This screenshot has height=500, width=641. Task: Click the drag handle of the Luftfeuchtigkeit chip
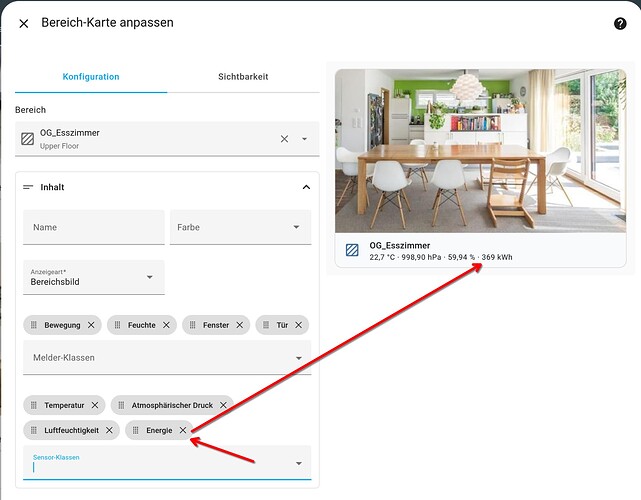34,430
